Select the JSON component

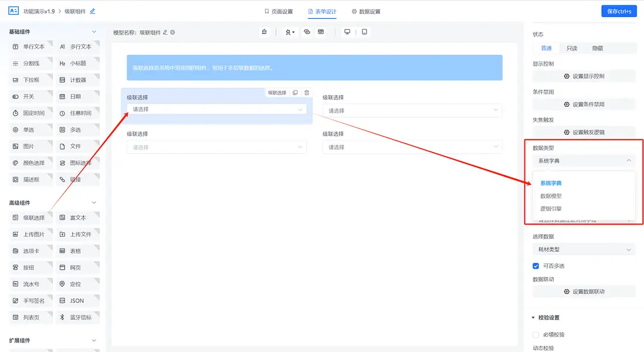[x=77, y=300]
